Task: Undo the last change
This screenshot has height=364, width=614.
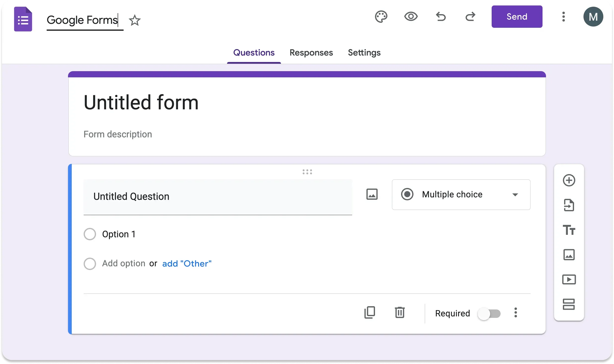Action: point(441,17)
